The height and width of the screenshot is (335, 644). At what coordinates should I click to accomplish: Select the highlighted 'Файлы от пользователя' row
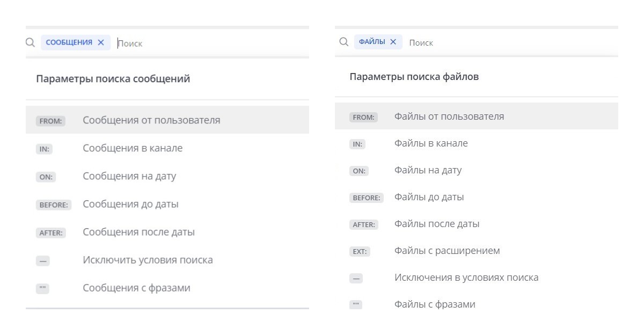444,116
